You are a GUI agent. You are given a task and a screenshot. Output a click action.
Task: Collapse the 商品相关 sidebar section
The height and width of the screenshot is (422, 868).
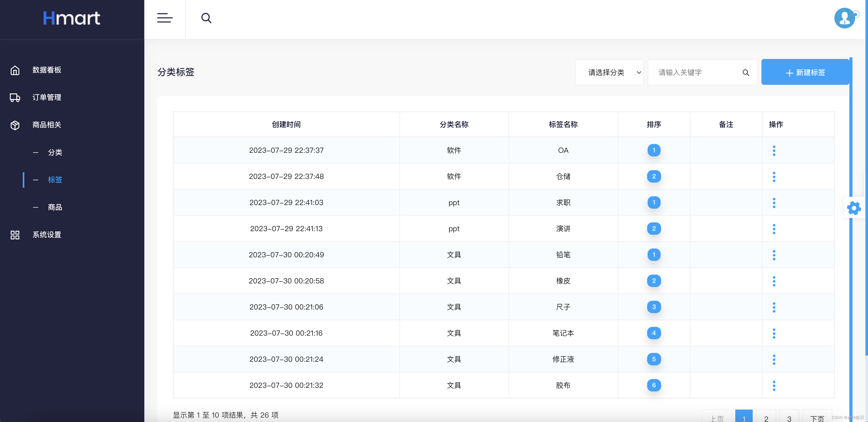tap(47, 125)
